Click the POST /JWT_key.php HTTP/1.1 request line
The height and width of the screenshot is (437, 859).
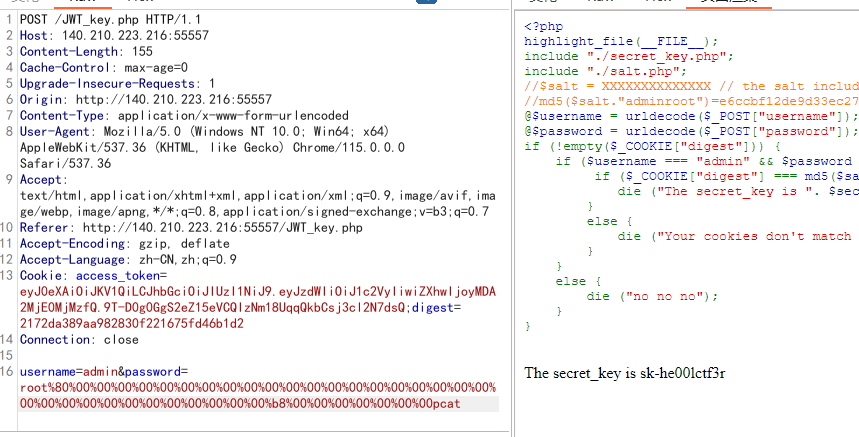[111, 20]
